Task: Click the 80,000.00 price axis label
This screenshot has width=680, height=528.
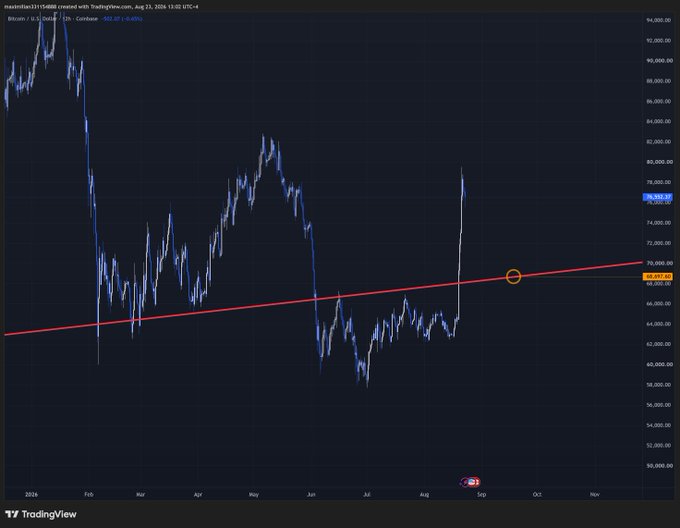Action: 659,162
